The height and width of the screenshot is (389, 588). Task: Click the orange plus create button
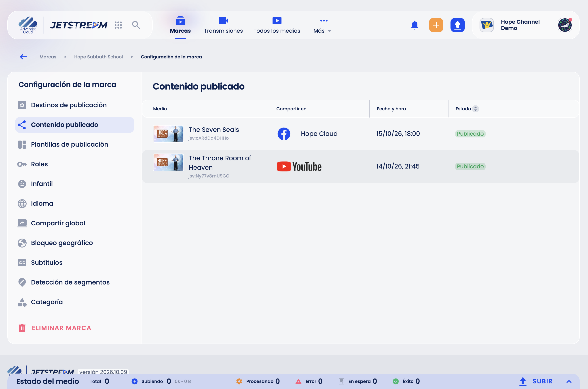[436, 25]
